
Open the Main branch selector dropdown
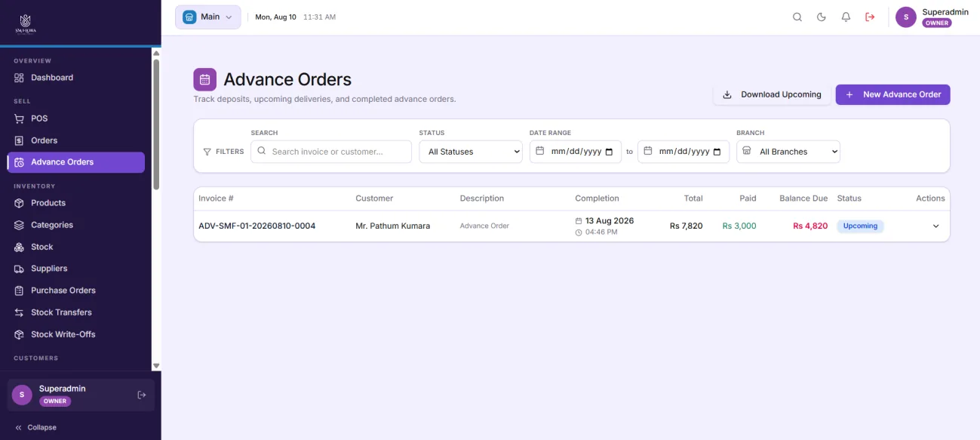point(208,17)
